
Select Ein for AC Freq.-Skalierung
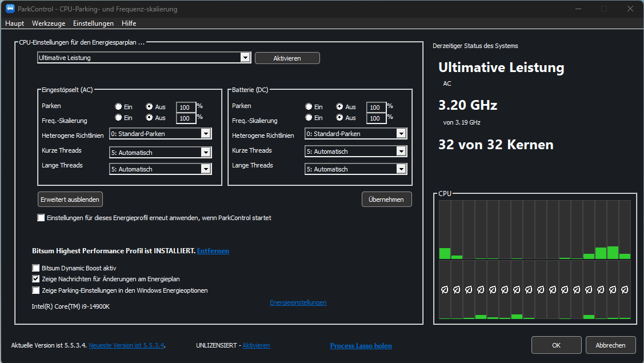[x=118, y=118]
